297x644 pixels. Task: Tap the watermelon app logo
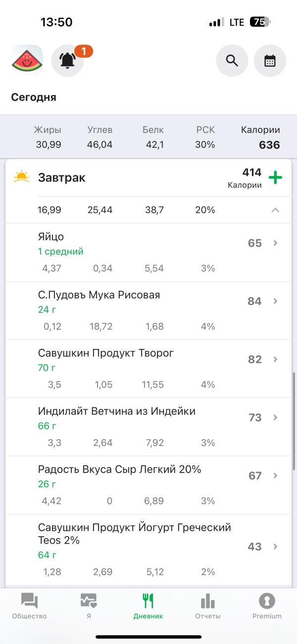pyautogui.click(x=27, y=60)
